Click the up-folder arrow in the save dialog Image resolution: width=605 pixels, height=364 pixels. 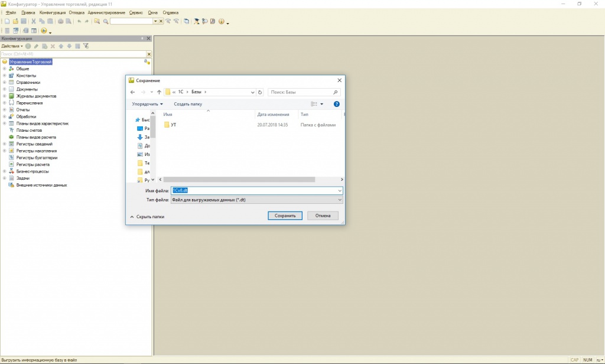(160, 92)
